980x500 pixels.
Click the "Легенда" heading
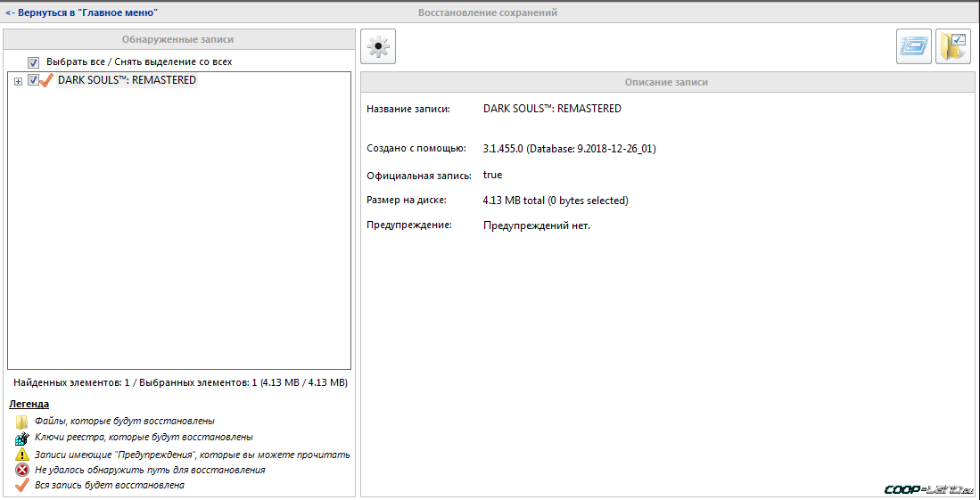coord(29,404)
